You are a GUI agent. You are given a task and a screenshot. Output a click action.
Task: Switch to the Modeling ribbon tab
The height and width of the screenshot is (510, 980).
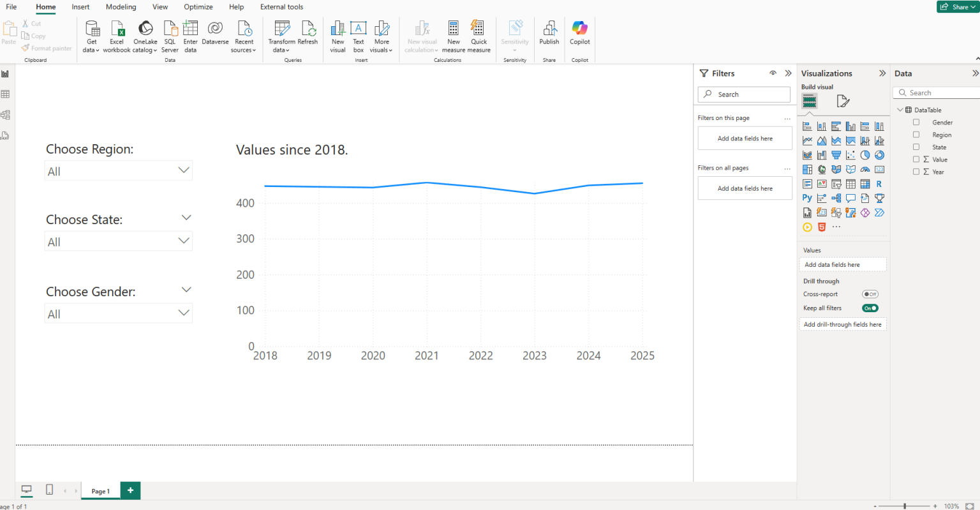pyautogui.click(x=121, y=7)
